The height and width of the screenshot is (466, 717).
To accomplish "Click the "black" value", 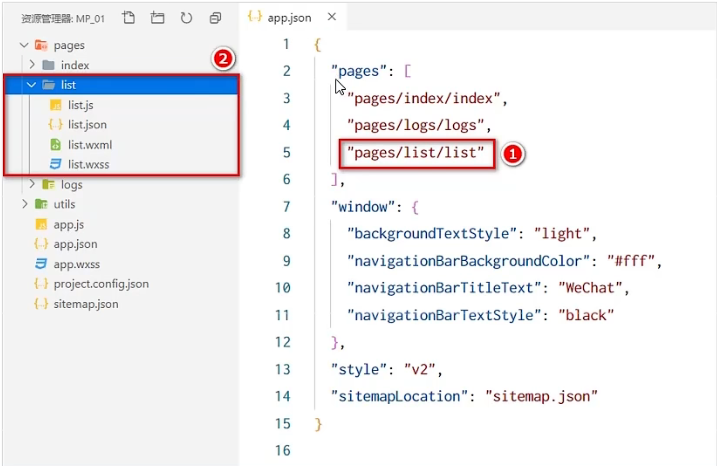I will [x=586, y=315].
